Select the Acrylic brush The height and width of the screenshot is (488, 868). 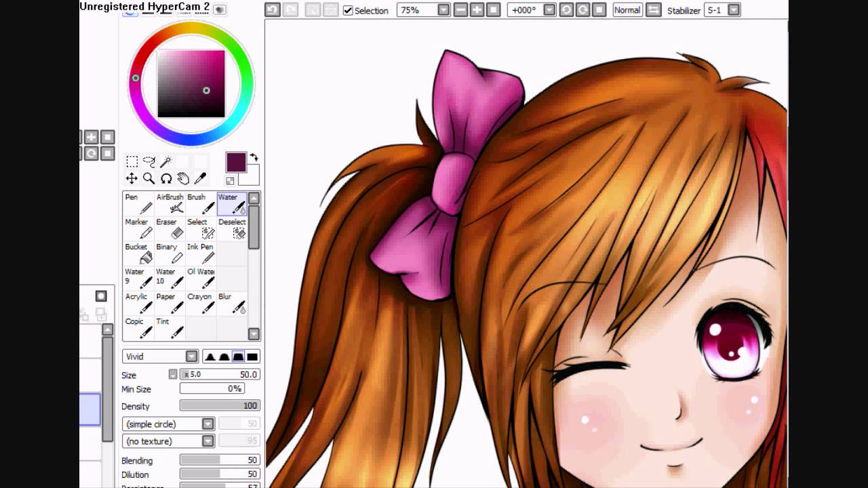139,304
